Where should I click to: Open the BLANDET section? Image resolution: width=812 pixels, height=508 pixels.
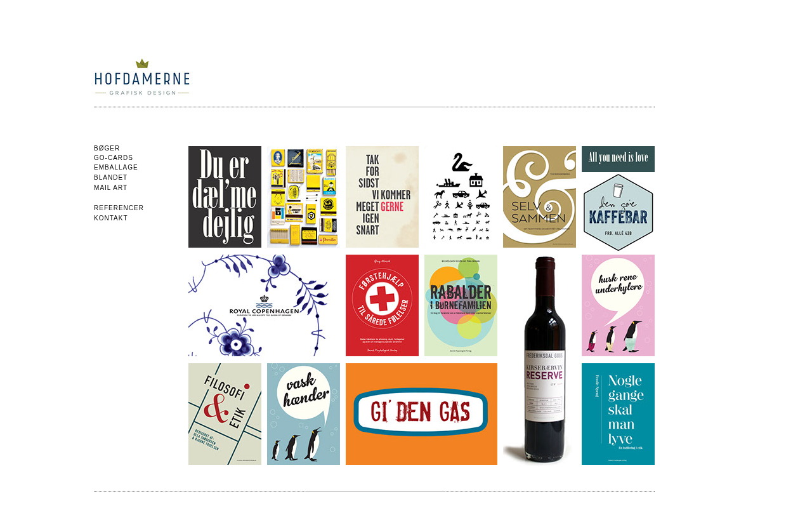110,177
